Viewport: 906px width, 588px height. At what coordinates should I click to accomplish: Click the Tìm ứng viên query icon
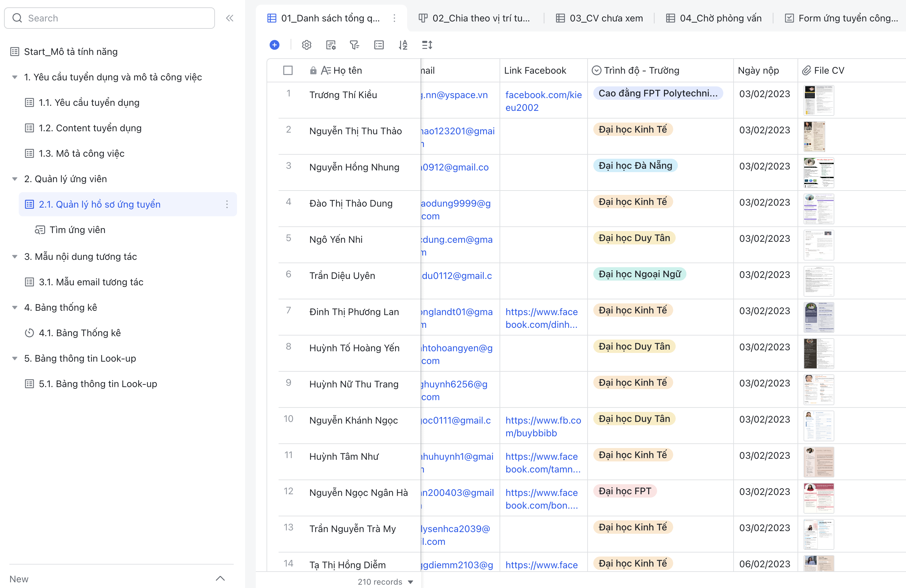pyautogui.click(x=40, y=230)
